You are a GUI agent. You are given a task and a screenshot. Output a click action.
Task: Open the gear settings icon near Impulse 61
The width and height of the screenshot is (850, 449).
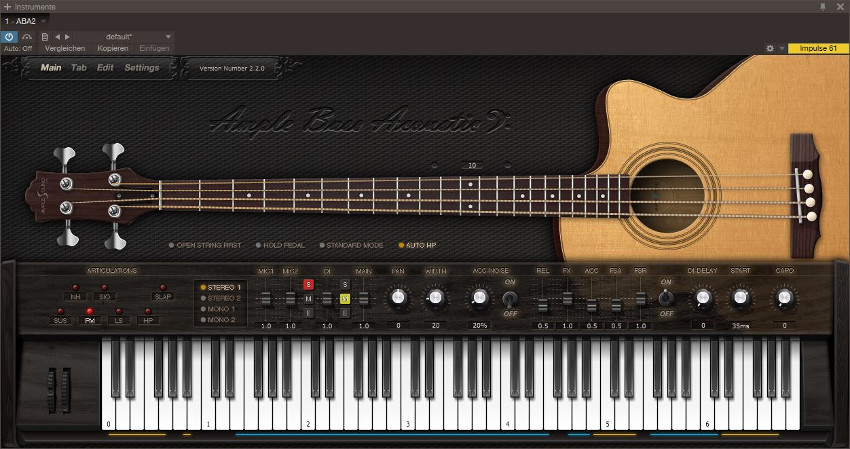pos(770,48)
